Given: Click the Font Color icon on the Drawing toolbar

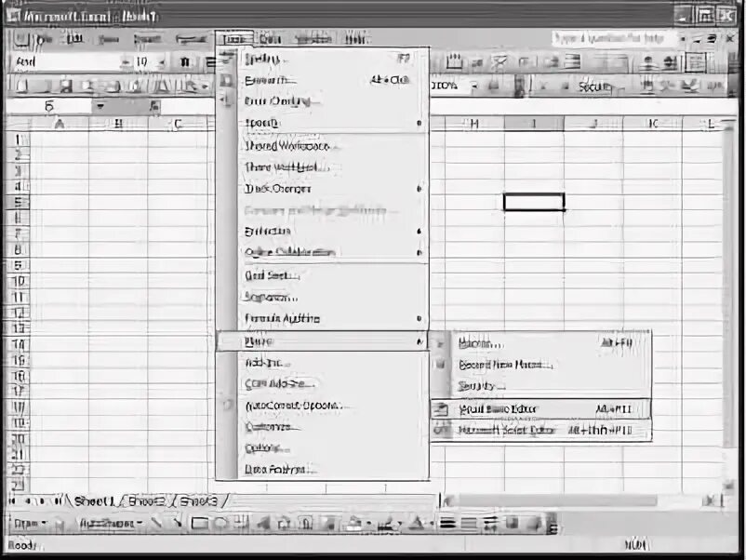Looking at the screenshot, I should tap(417, 523).
